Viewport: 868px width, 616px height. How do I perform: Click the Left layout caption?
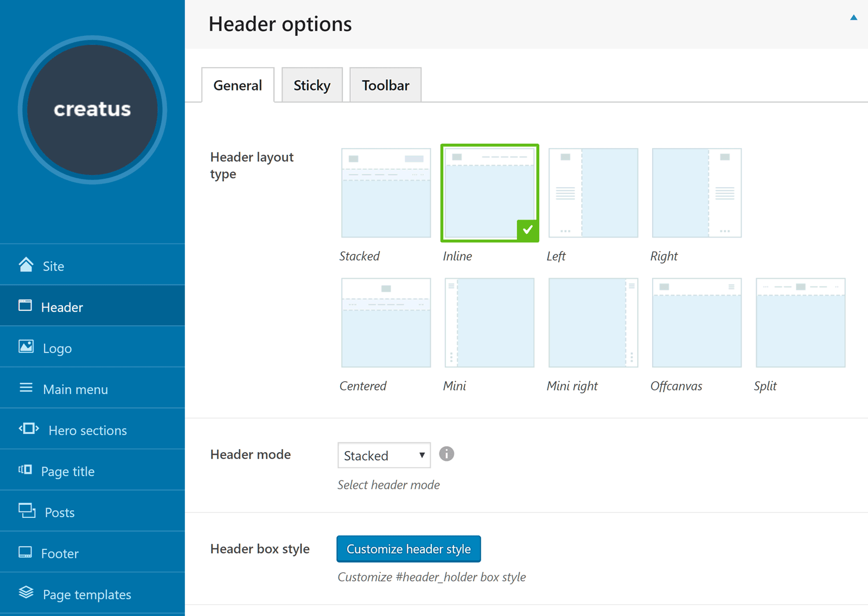tap(556, 256)
